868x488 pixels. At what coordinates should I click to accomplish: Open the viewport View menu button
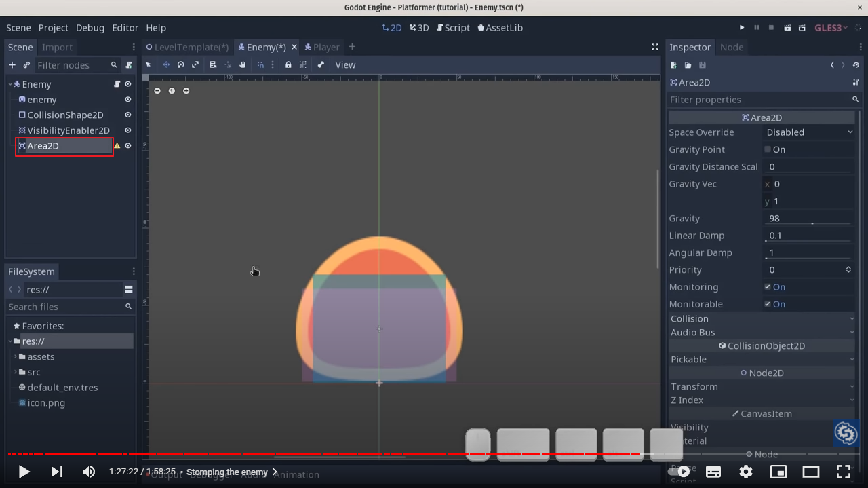tap(345, 65)
